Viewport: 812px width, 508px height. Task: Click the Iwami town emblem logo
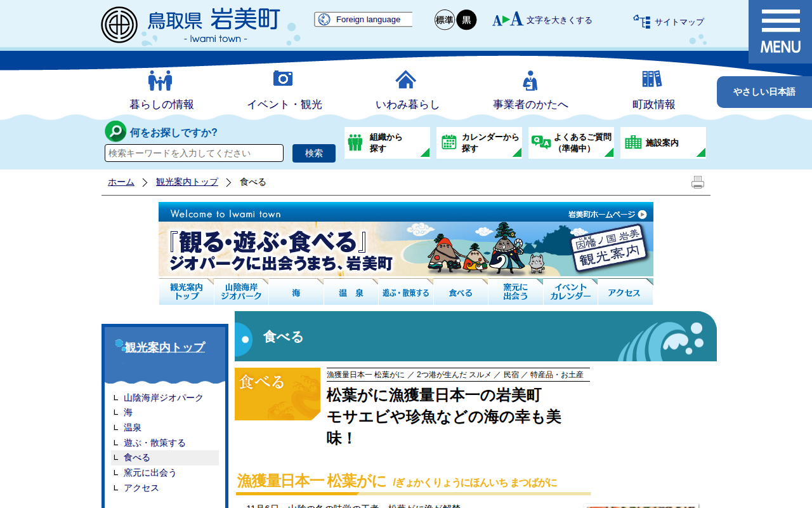click(x=119, y=25)
